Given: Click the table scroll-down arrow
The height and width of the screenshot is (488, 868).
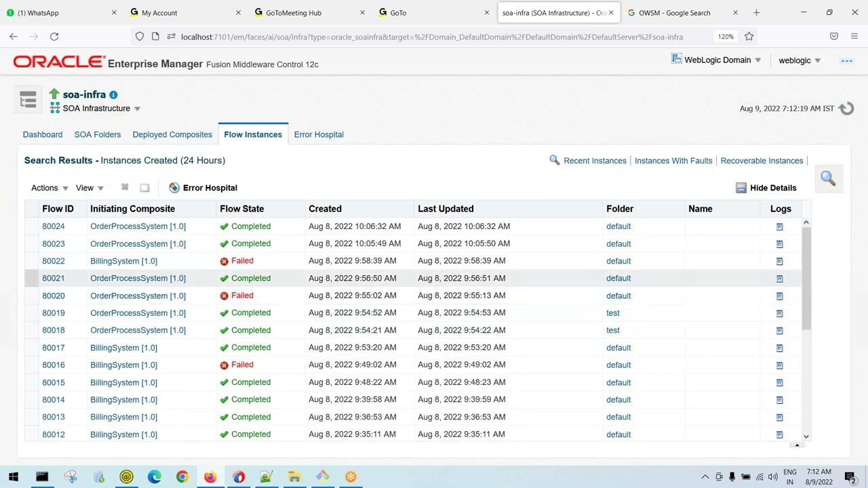Looking at the screenshot, I should [806, 436].
